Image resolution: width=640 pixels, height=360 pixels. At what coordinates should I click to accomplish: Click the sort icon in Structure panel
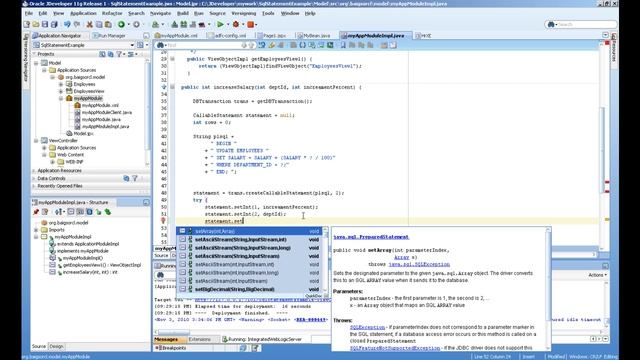58,212
